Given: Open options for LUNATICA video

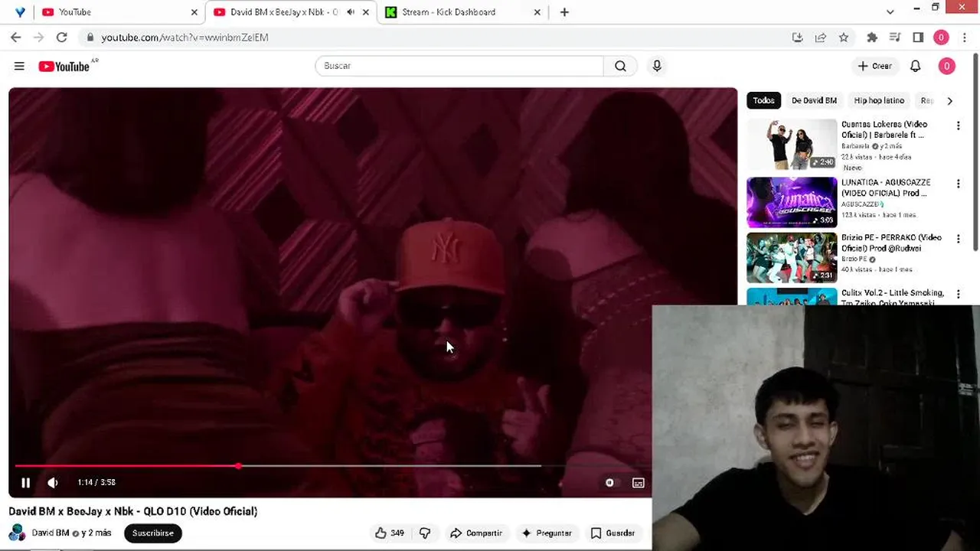Looking at the screenshot, I should pos(958,184).
